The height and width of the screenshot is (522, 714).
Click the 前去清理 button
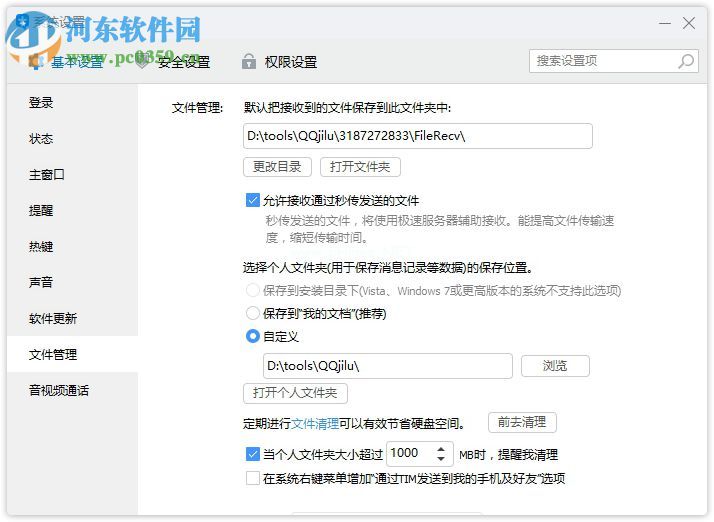[522, 422]
